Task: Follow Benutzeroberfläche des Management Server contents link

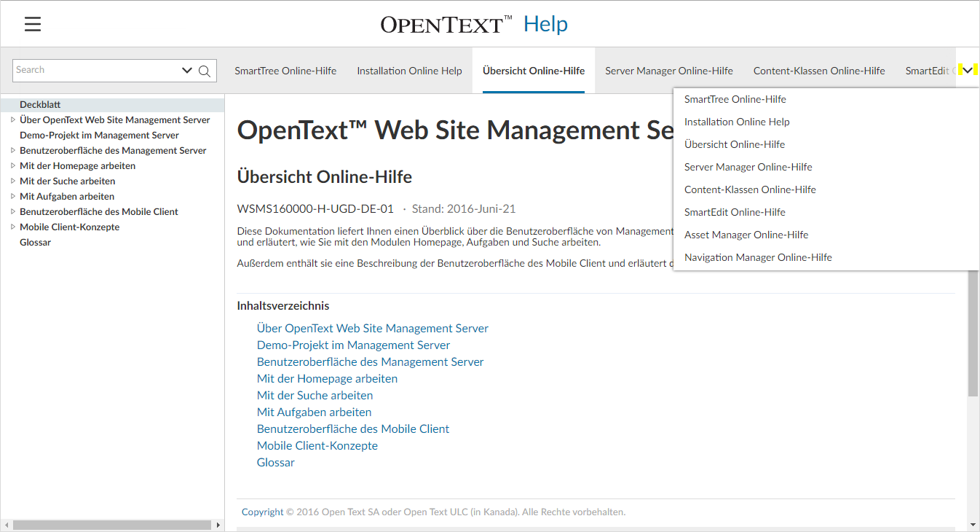Action: (370, 362)
